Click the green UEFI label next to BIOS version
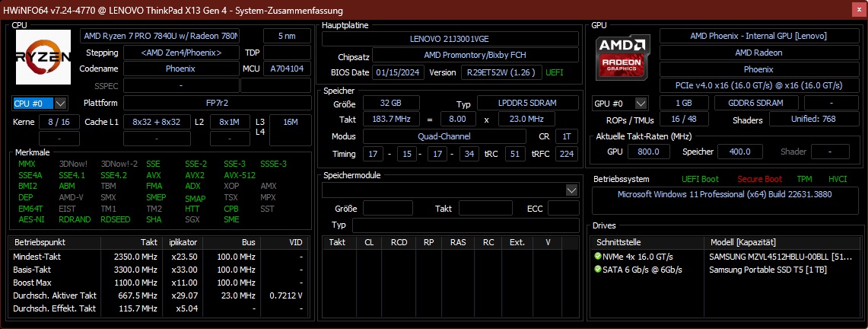868x329 pixels. 555,72
